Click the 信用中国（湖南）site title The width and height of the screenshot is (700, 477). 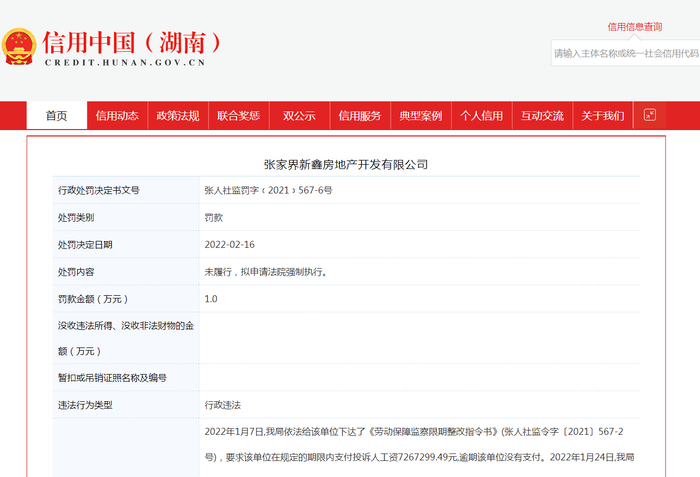pos(133,43)
